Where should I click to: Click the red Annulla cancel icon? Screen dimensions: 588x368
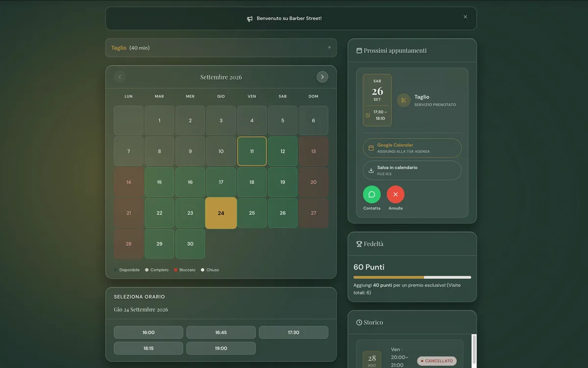click(395, 194)
